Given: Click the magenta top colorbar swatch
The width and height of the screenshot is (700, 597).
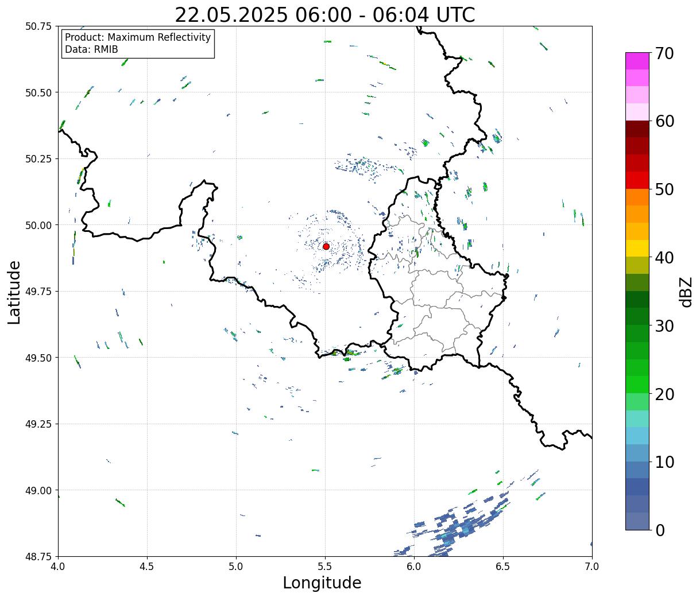Looking at the screenshot, I should [637, 61].
